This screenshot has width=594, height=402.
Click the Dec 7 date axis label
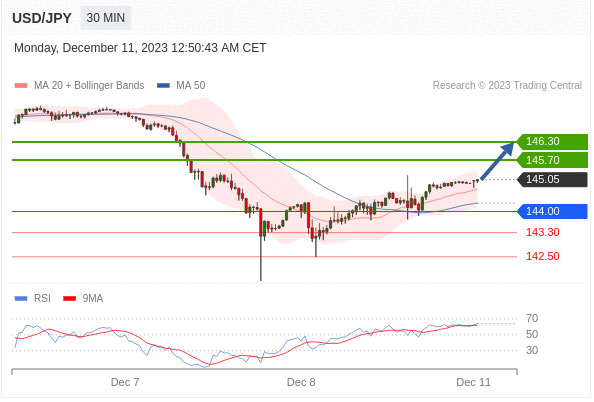click(x=125, y=382)
